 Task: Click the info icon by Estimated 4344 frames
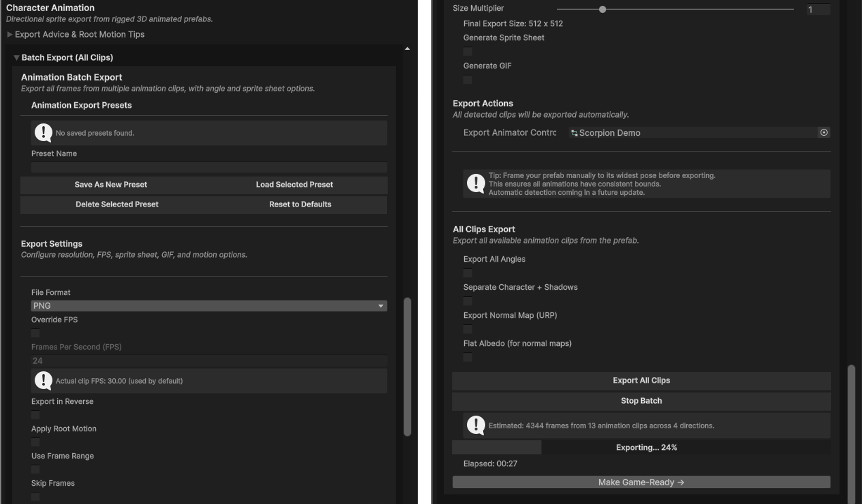(x=476, y=425)
